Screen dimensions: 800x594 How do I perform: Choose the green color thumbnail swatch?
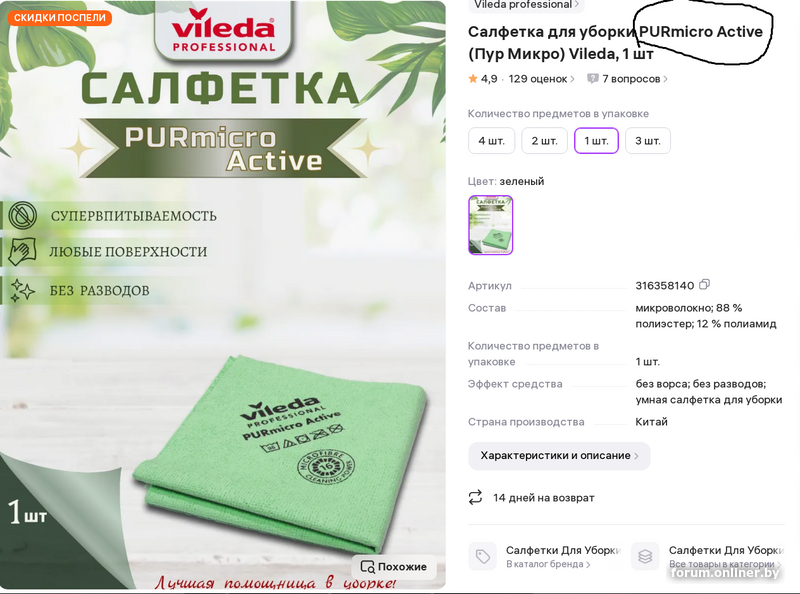point(490,225)
